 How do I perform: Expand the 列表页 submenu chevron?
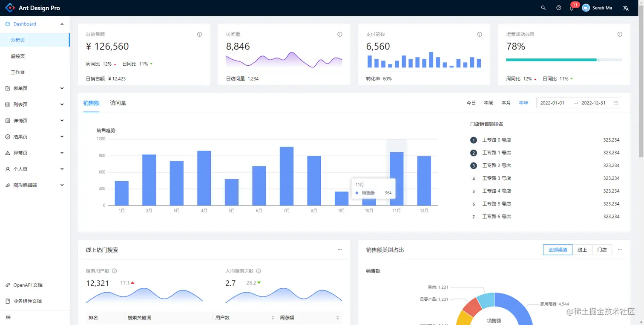62,104
